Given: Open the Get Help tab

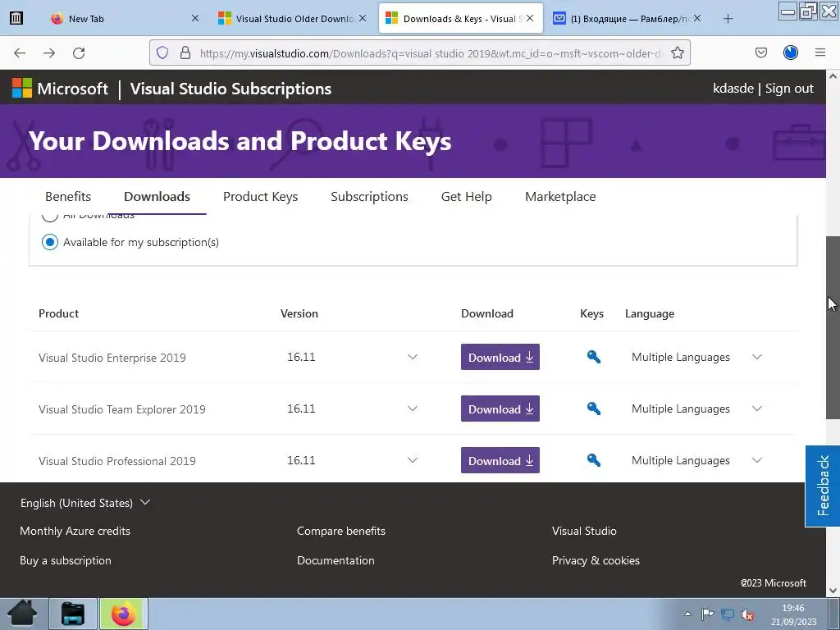Looking at the screenshot, I should (466, 197).
